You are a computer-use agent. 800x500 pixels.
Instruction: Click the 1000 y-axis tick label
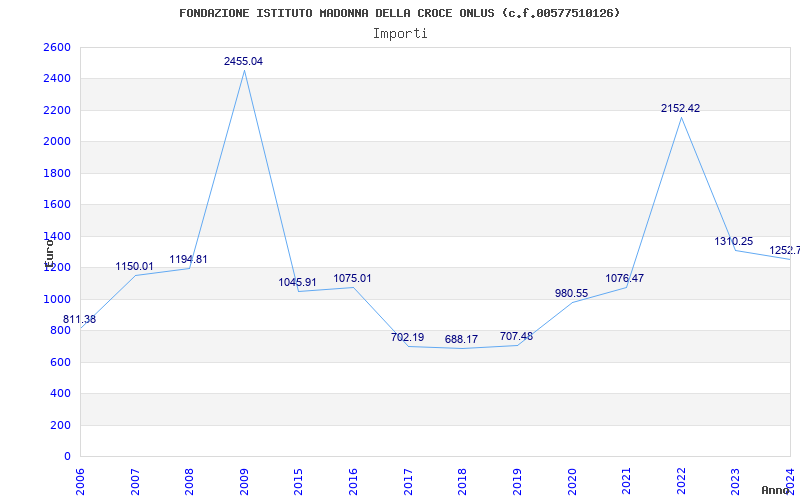pos(57,299)
